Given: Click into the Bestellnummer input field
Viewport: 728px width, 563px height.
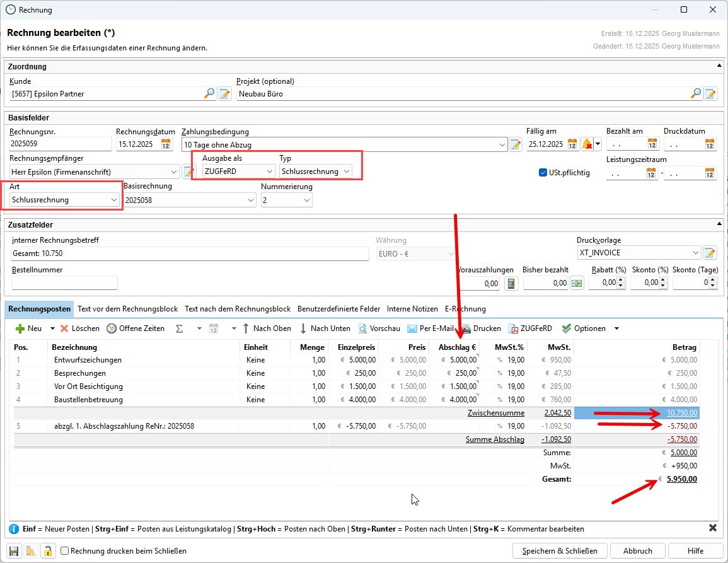Looking at the screenshot, I should (64, 282).
